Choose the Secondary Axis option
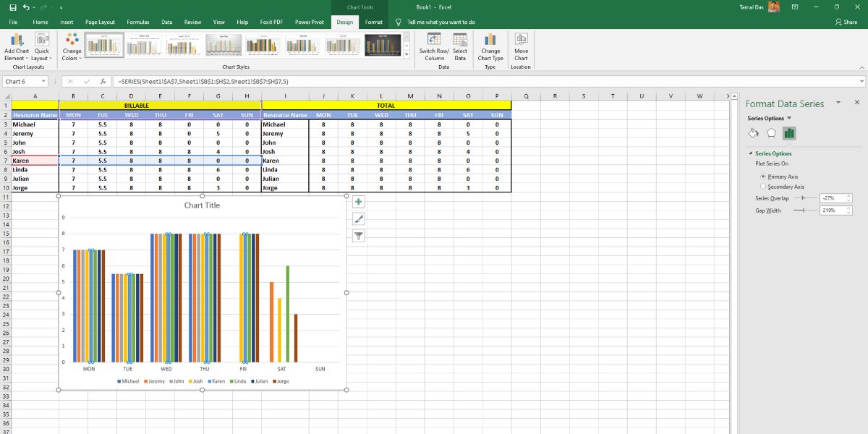Screen dimensions: 868x434 coord(765,186)
